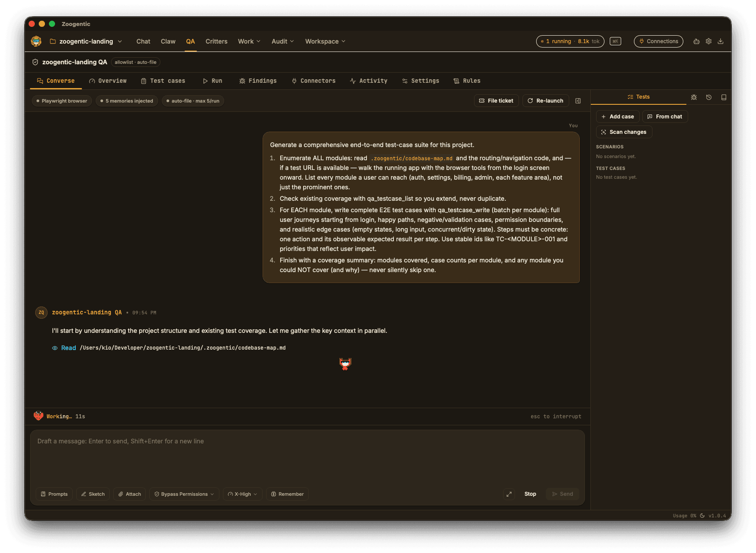Stop the running agent
The width and height of the screenshot is (756, 553).
pyautogui.click(x=530, y=494)
